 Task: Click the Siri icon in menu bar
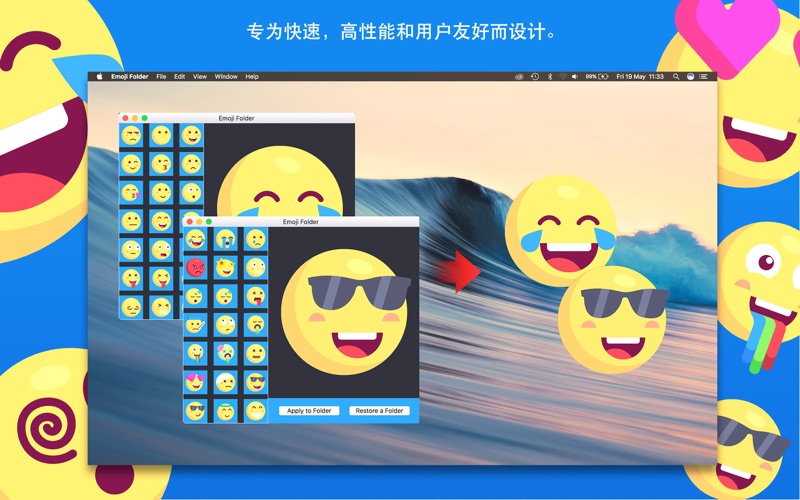tap(690, 77)
